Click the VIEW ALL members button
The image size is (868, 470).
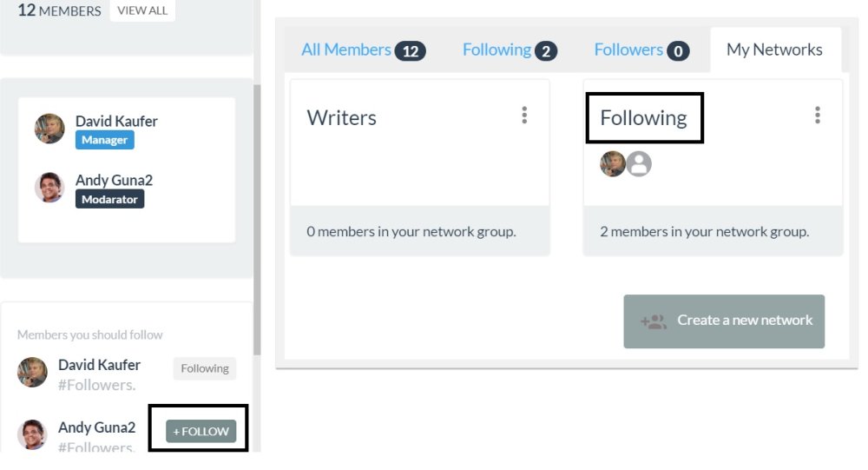click(142, 10)
